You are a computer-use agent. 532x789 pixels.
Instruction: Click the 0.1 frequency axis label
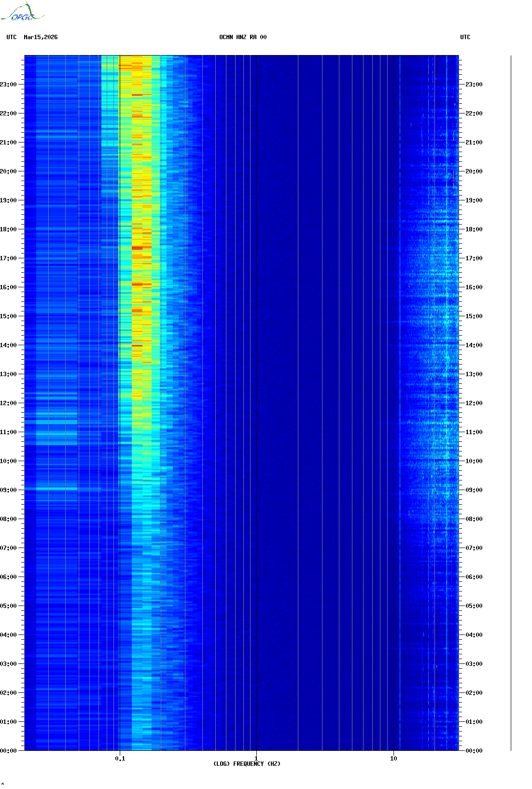click(120, 759)
